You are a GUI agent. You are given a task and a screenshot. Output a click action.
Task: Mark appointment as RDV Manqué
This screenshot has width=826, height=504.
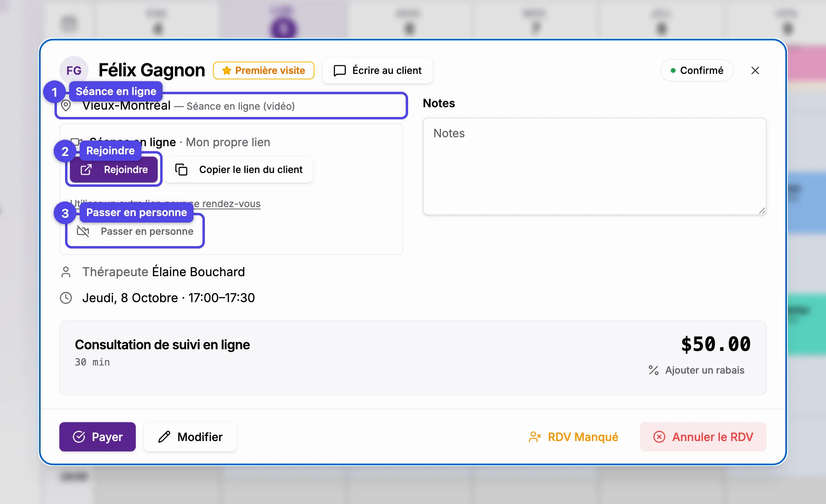click(x=574, y=437)
